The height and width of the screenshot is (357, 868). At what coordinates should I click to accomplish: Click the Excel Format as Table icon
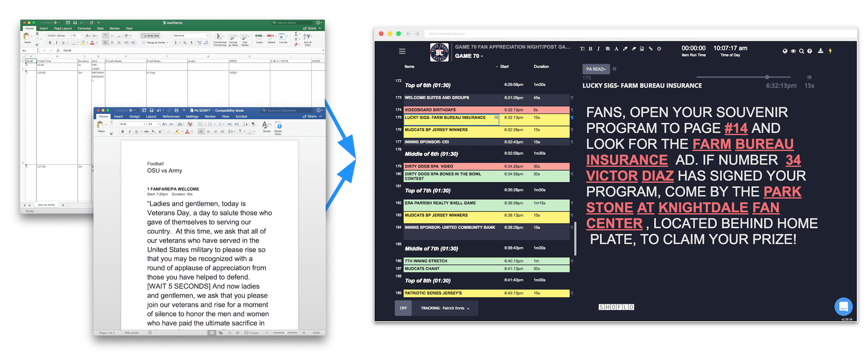tap(233, 39)
